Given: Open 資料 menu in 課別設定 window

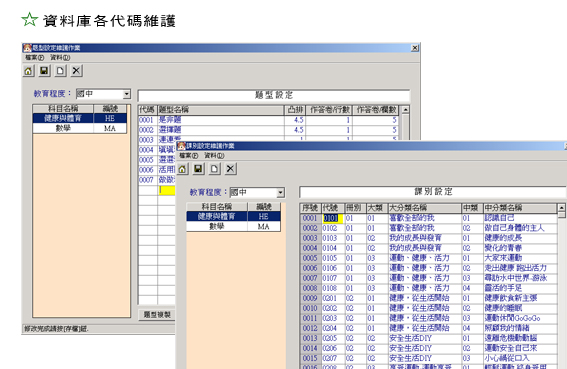Looking at the screenshot, I should [214, 156].
